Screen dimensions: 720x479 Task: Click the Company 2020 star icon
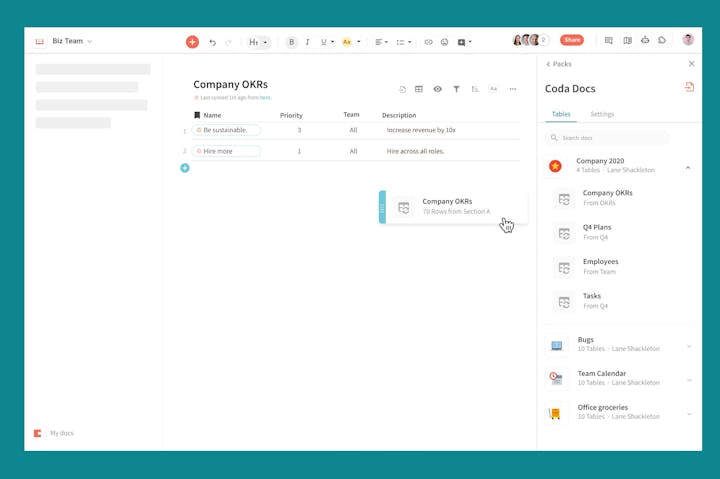click(x=555, y=166)
